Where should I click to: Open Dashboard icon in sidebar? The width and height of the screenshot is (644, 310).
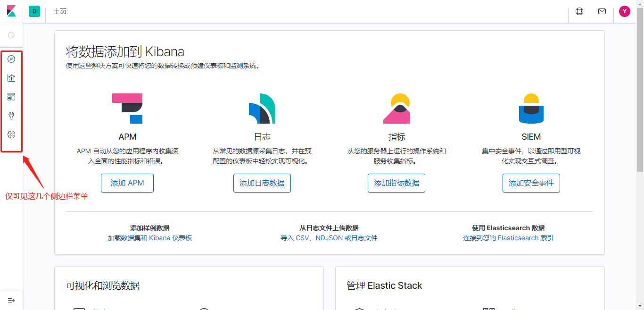pos(11,97)
